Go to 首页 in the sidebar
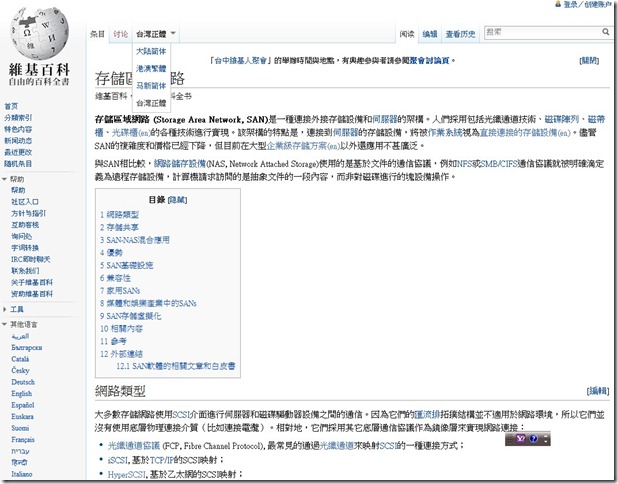This screenshot has height=484, width=618. click(11, 106)
